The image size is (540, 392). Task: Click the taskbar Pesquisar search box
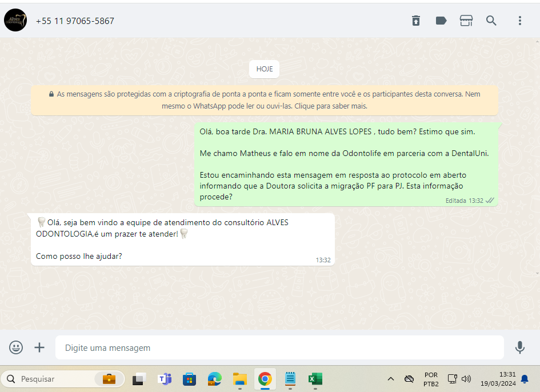pos(63,379)
